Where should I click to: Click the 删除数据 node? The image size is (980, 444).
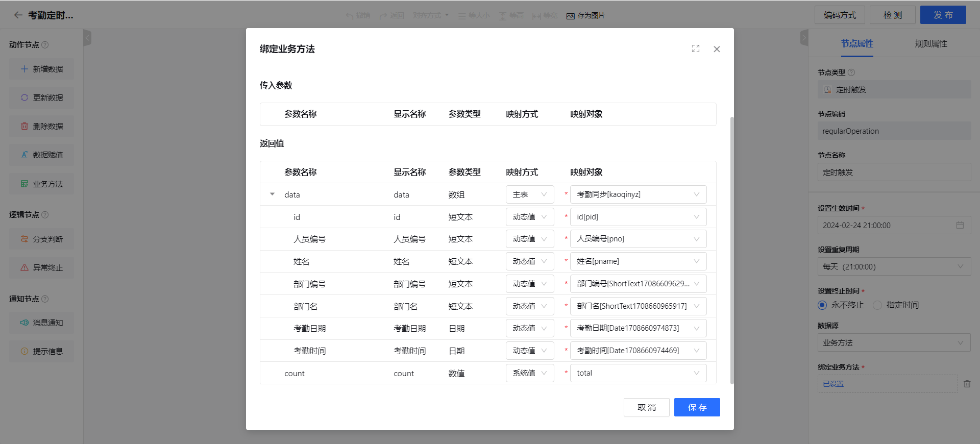coord(41,126)
